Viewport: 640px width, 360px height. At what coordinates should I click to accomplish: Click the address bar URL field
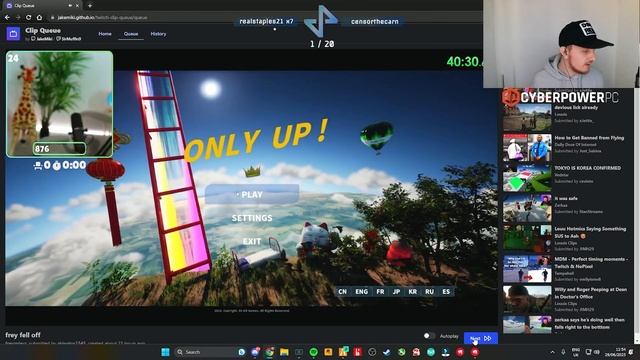tap(261, 18)
